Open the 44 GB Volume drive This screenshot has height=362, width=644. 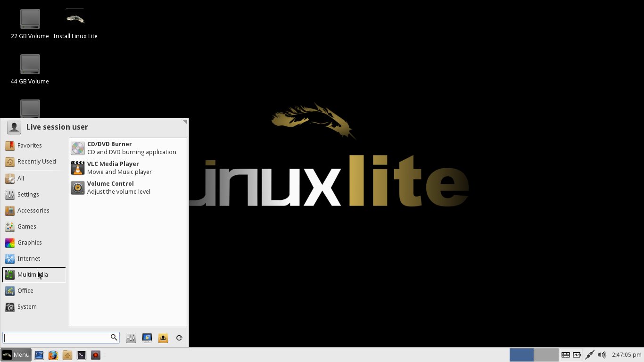coord(30,69)
